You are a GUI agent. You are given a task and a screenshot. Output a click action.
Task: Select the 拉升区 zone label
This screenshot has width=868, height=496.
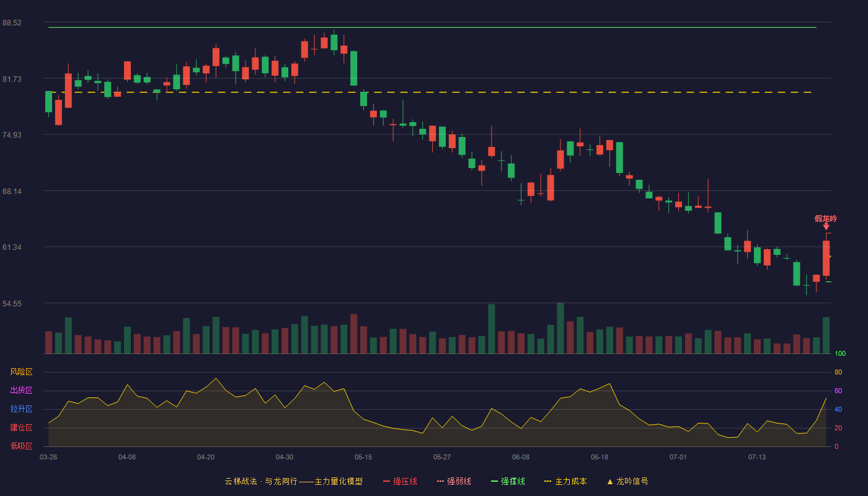(21, 409)
